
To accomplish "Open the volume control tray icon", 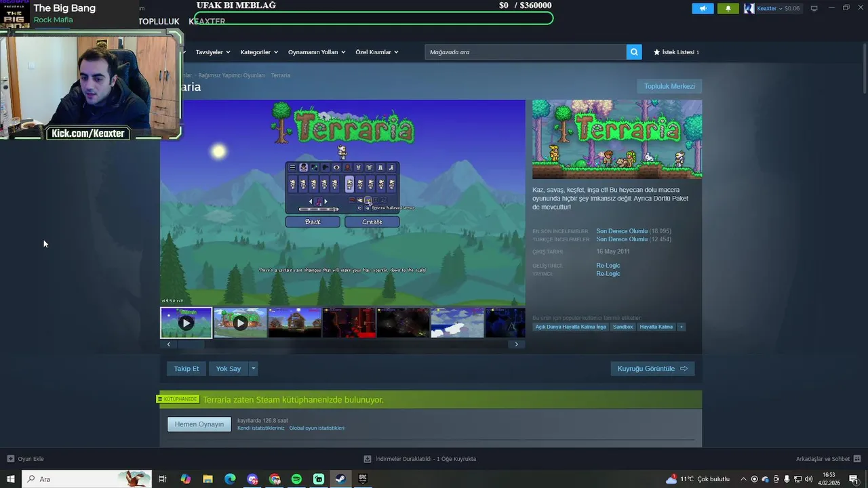I will [808, 479].
